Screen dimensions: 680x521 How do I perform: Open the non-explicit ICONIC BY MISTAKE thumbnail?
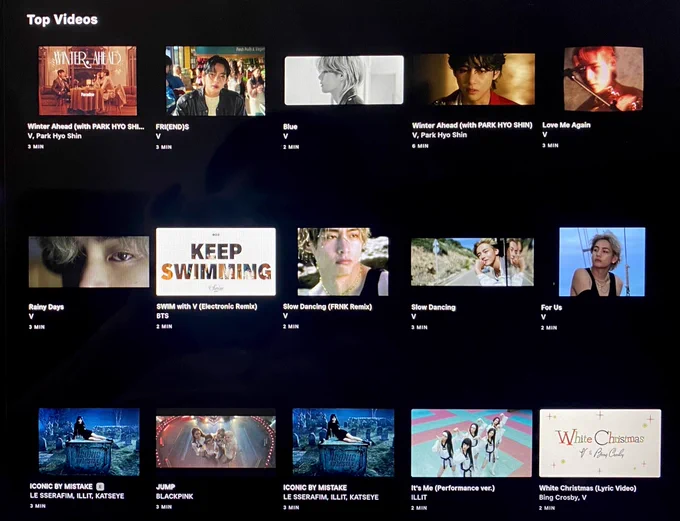[x=343, y=442]
